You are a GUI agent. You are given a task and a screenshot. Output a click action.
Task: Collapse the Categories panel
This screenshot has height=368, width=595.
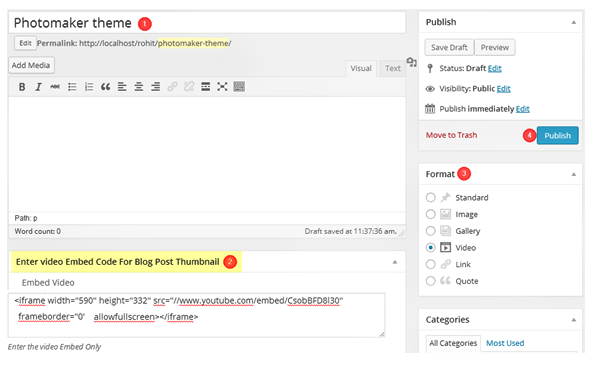point(574,320)
